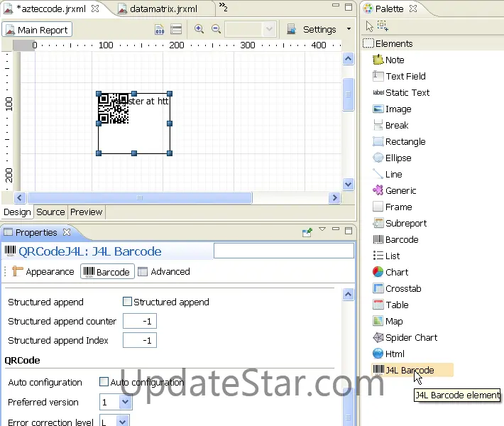Open the Settings dropdown arrow

click(x=349, y=29)
